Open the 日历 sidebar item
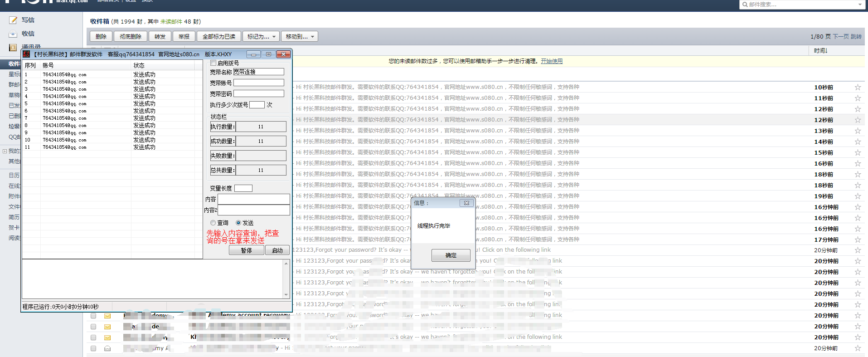Viewport: 868px width, 357px height. click(x=14, y=175)
